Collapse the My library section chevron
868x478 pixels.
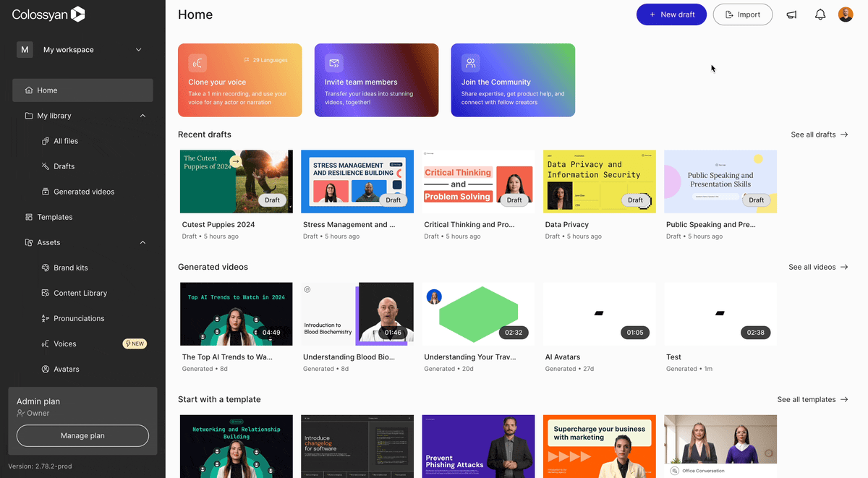click(142, 116)
